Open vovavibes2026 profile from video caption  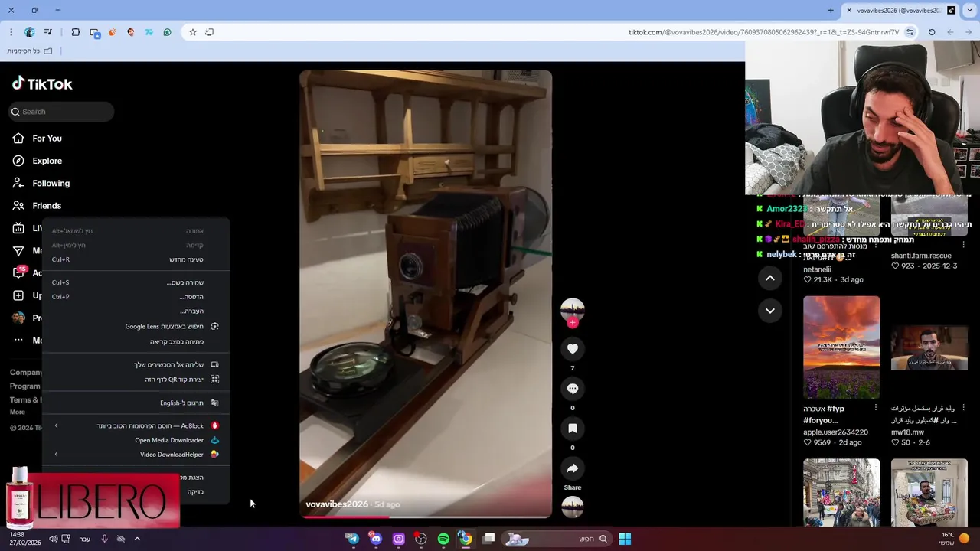click(x=337, y=504)
